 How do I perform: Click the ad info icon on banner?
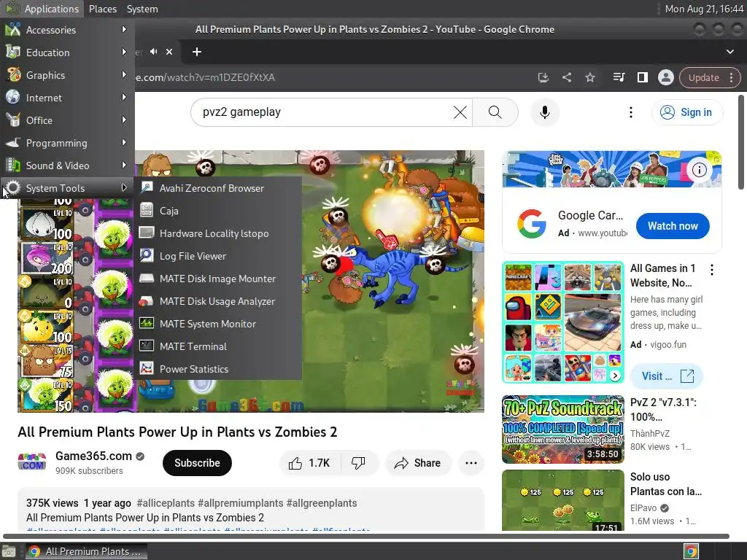click(x=700, y=170)
